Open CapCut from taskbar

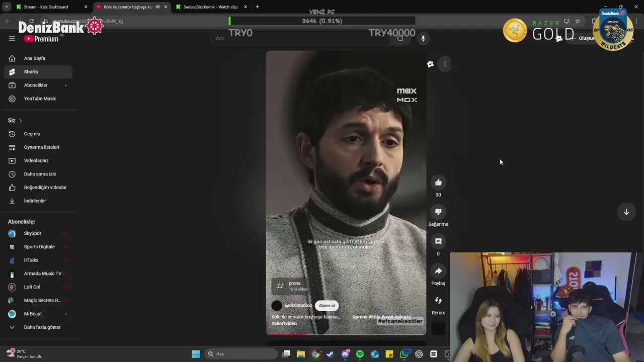(433, 354)
